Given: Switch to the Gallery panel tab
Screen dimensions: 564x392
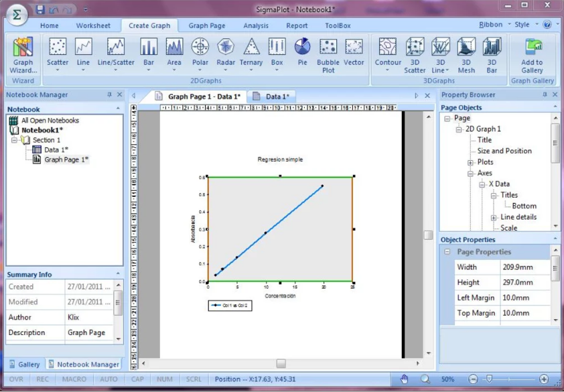Looking at the screenshot, I should click(x=23, y=365).
